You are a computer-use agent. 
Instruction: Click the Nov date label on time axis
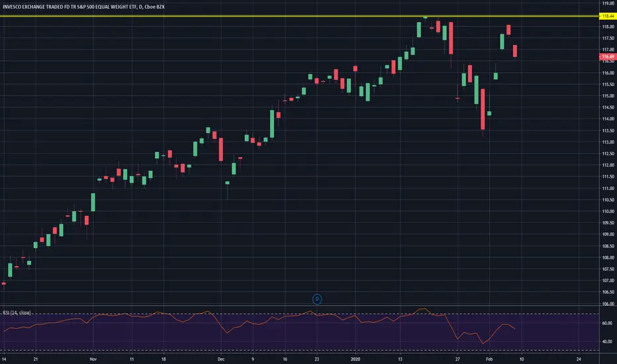(93, 359)
